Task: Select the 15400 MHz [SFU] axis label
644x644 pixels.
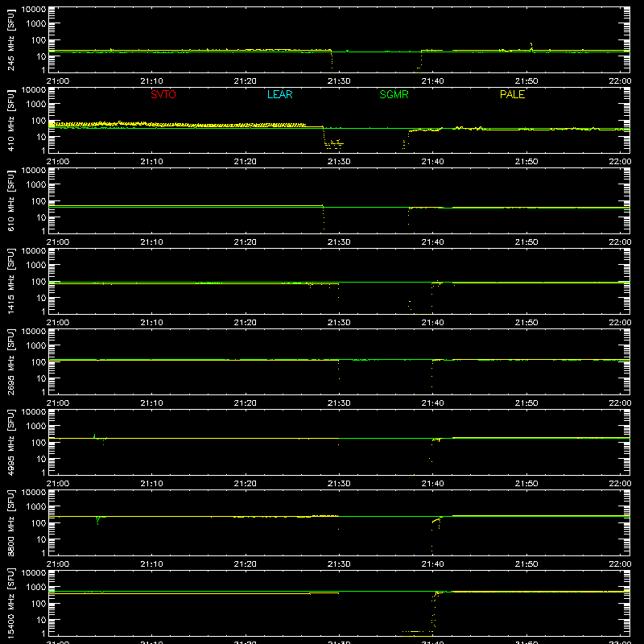Action: pos(10,603)
